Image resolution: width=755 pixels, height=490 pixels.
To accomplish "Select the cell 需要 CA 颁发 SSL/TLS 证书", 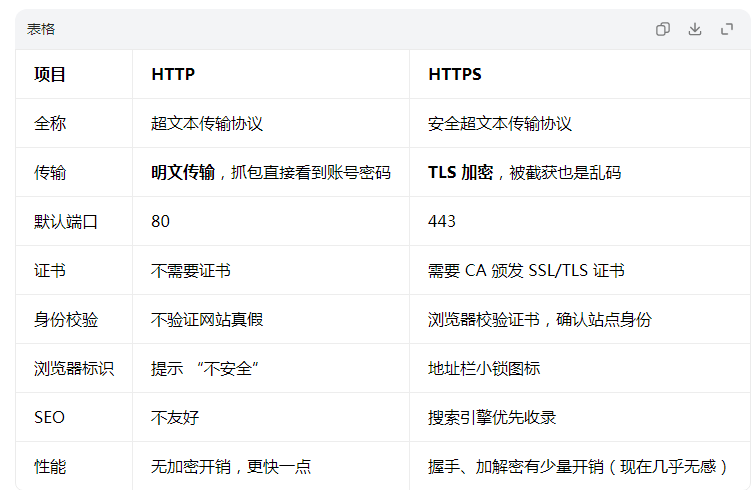I will pyautogui.click(x=526, y=271).
